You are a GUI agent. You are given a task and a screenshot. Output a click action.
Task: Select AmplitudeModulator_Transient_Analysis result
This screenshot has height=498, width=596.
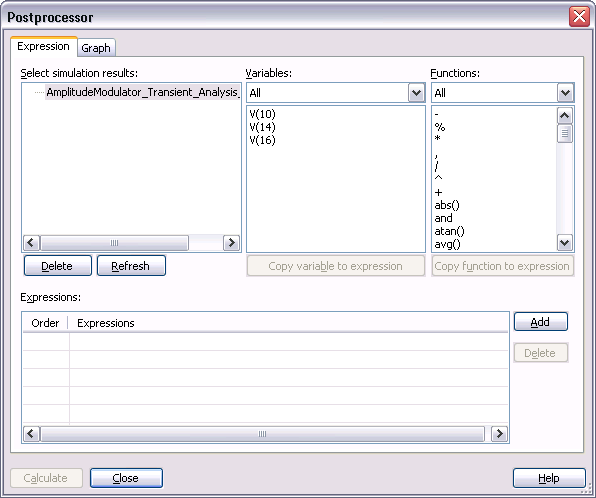pos(143,92)
